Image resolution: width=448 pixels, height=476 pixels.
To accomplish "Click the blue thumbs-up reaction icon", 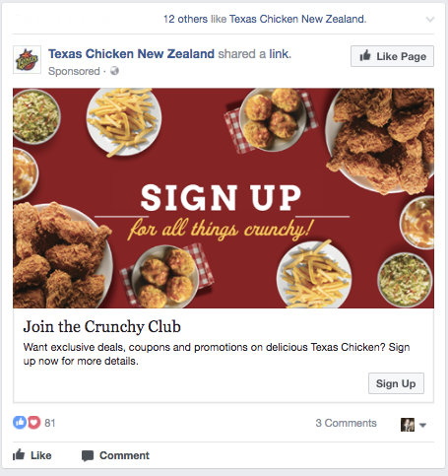I will [20, 422].
